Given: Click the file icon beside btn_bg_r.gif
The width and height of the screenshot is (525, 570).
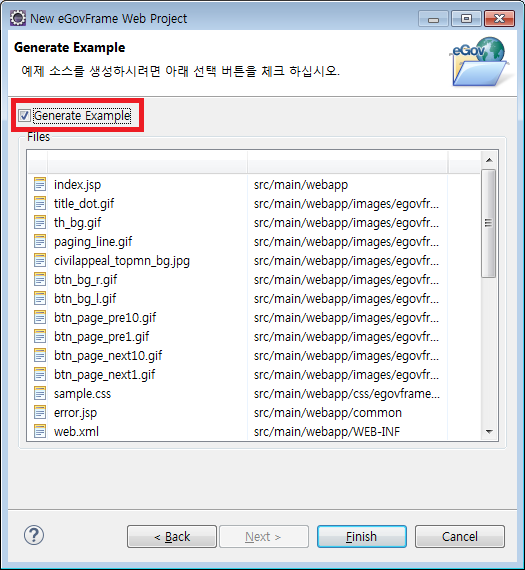Looking at the screenshot, I should pyautogui.click(x=40, y=279).
